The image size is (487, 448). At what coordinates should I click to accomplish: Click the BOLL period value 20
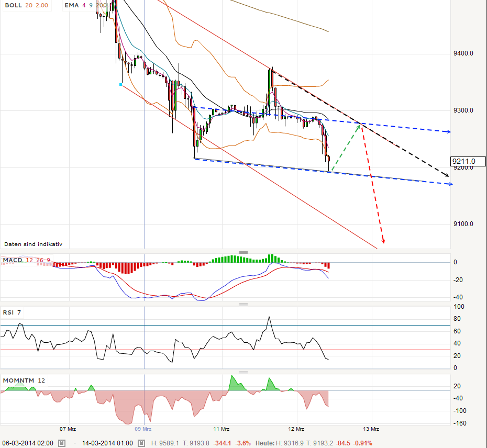click(x=29, y=5)
